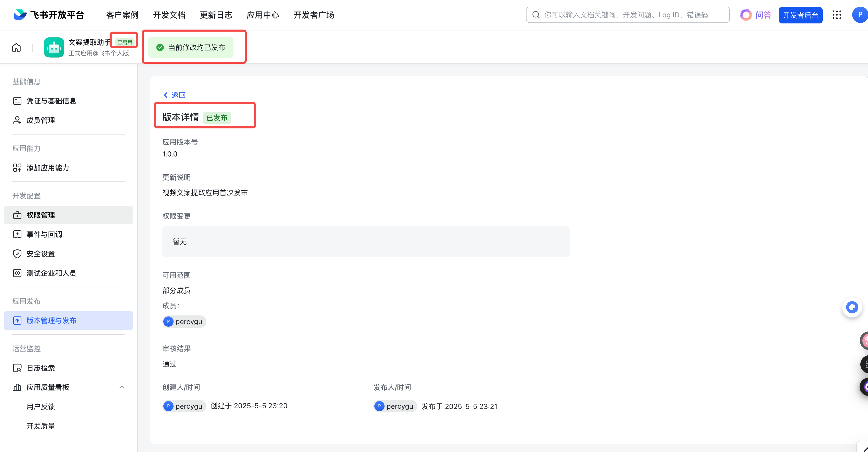This screenshot has height=452, width=868.
Task: Open the floating blue chat support button
Action: point(852,307)
